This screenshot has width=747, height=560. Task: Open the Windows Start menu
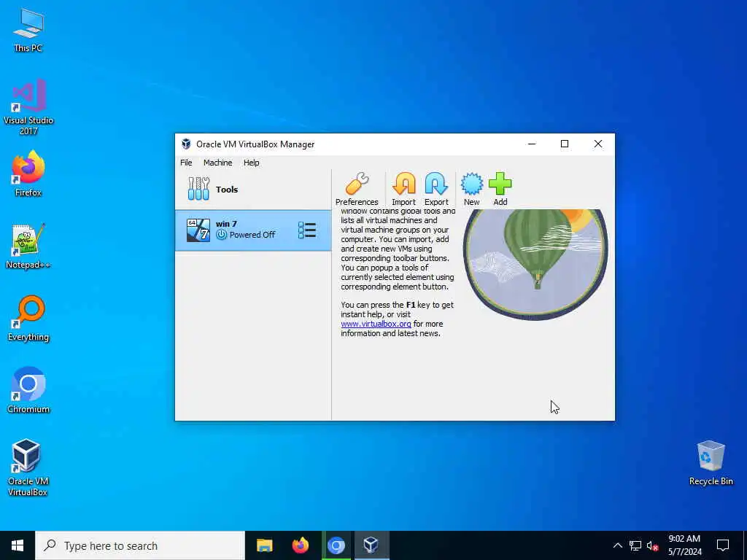pos(18,545)
